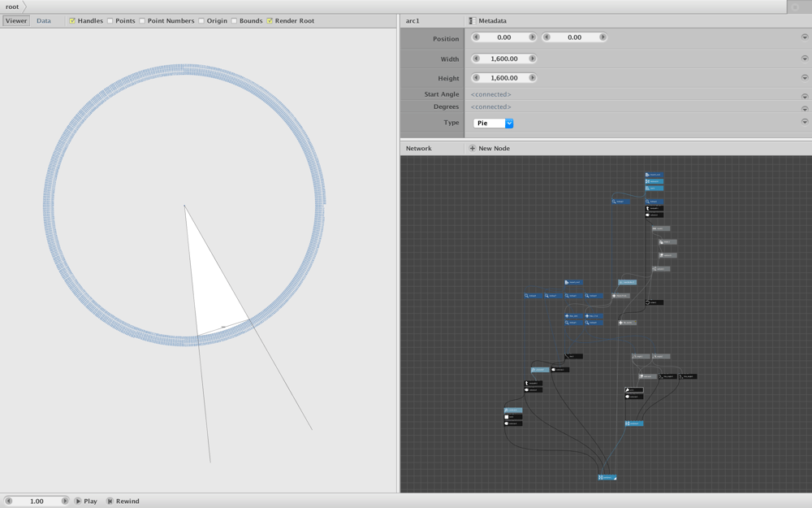Rewind the animation to the first frame
The height and width of the screenshot is (508, 812).
[123, 501]
